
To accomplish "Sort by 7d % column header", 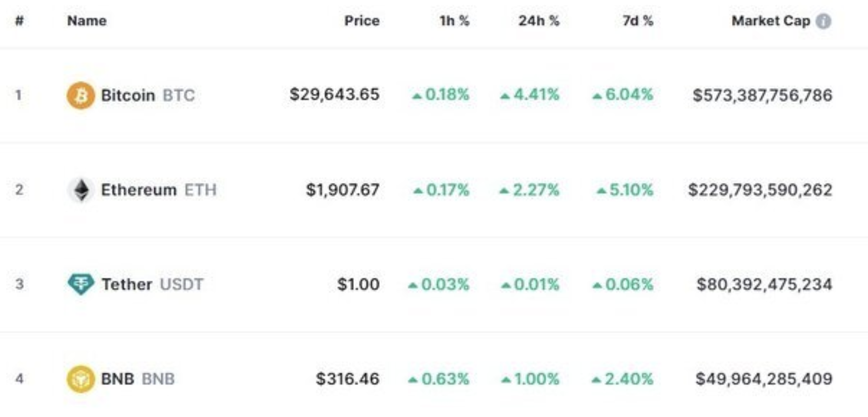I will (637, 21).
